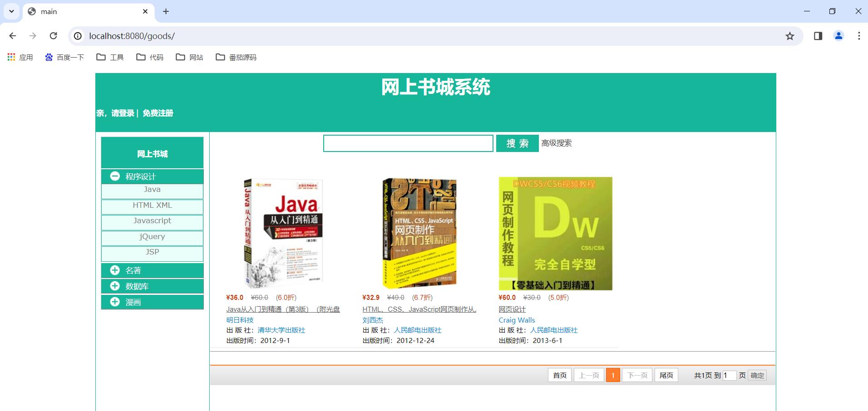Screen dimensions: 868x411
Task: Open the 工具 bookmarks folder
Action: click(x=110, y=57)
